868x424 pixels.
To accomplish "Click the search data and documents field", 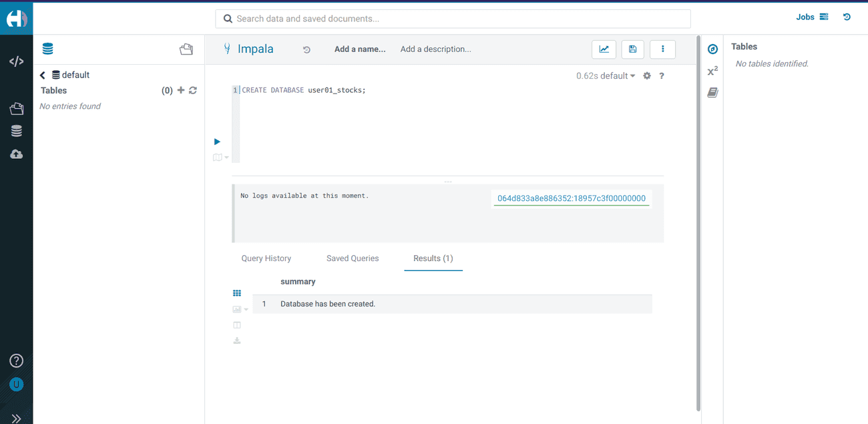I will 453,19.
